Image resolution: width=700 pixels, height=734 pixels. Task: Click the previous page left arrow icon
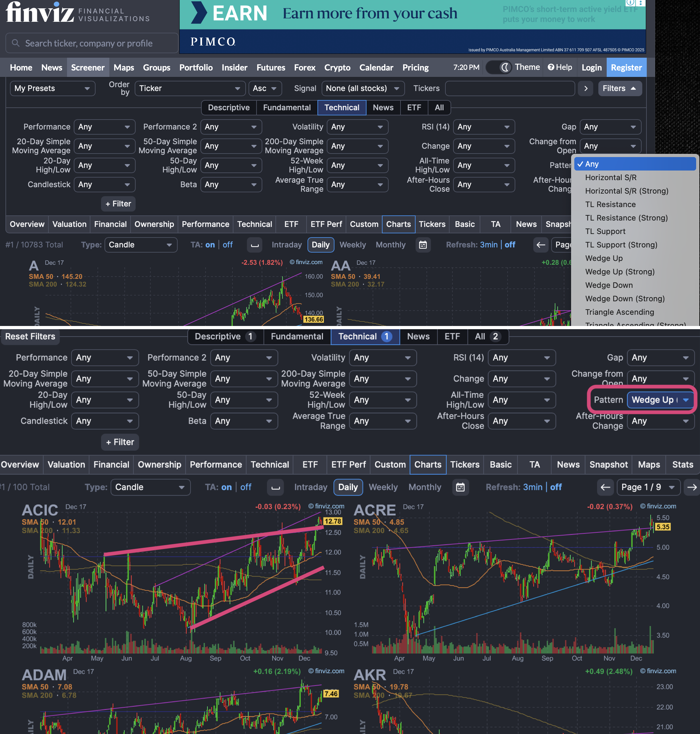tap(605, 487)
